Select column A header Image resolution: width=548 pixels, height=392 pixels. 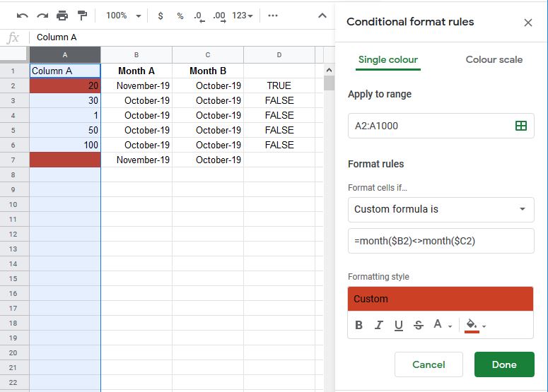tap(65, 55)
